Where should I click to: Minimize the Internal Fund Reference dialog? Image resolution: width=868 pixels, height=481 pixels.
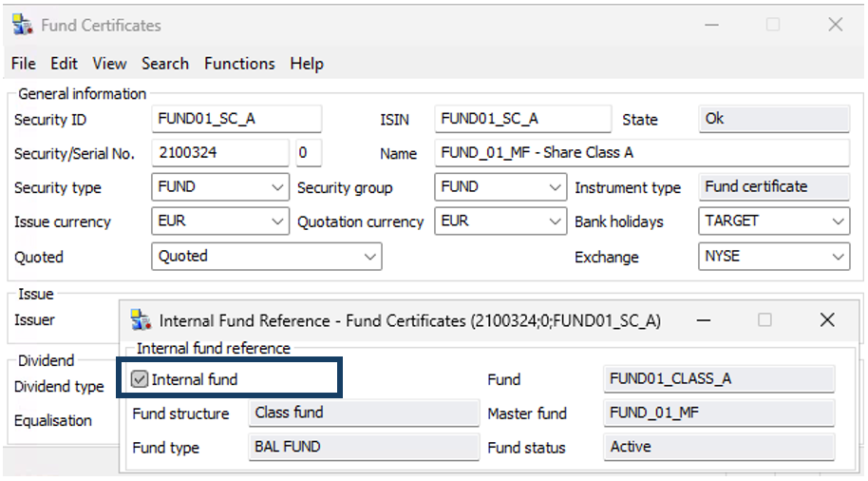(704, 320)
